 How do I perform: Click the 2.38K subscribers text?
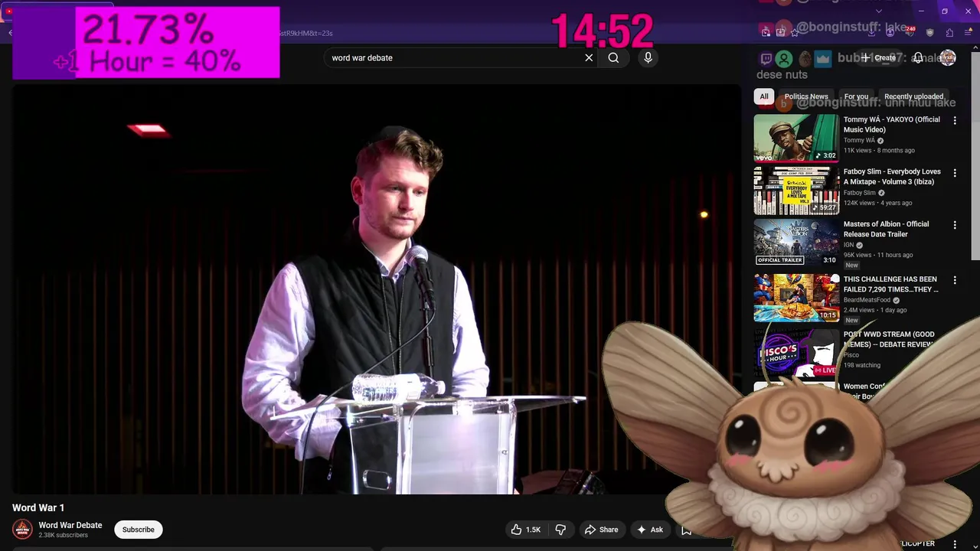[63, 535]
